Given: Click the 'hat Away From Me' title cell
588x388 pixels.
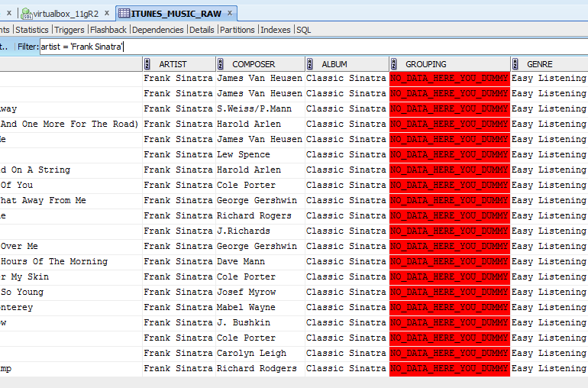Looking at the screenshot, I should (x=71, y=200).
